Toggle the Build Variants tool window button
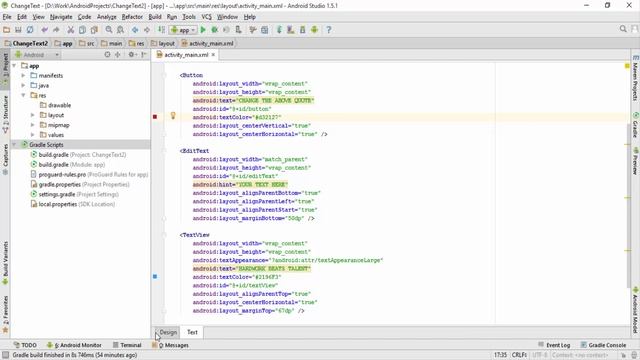Viewport: 640px width, 360px height. pyautogui.click(x=5, y=262)
